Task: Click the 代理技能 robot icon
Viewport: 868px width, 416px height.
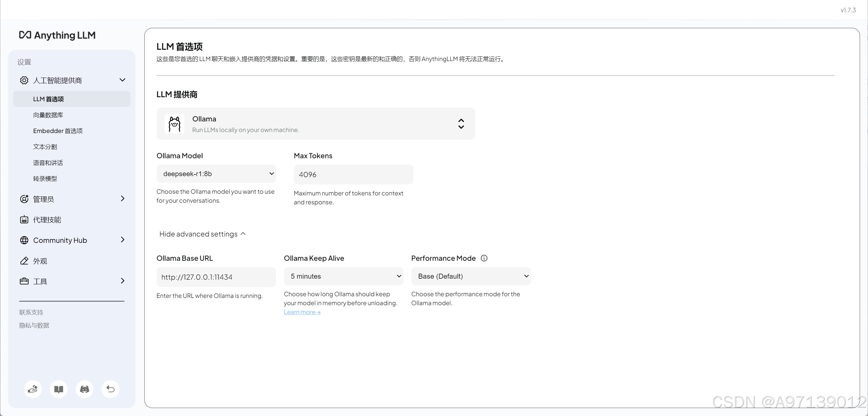Action: [x=24, y=220]
